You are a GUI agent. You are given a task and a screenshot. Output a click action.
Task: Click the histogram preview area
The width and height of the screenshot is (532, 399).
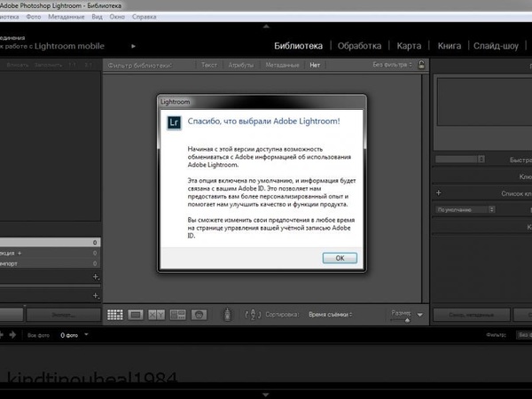pos(484,102)
